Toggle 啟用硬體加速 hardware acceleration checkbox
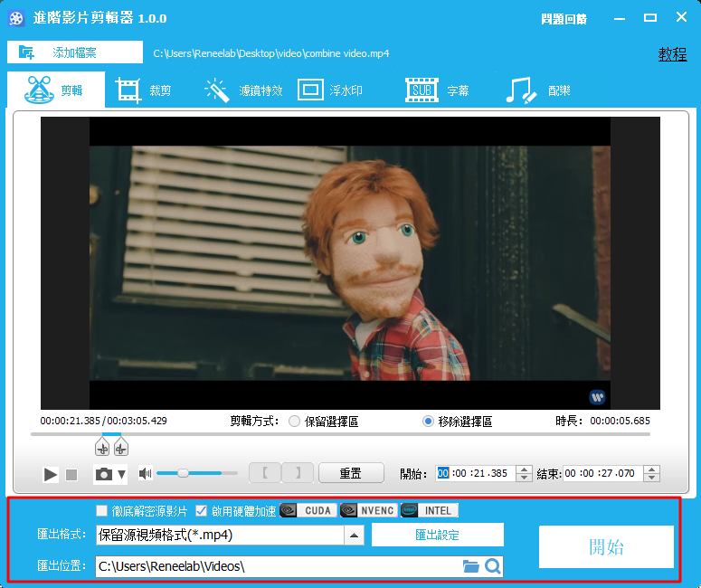The height and width of the screenshot is (588, 701). coord(201,510)
